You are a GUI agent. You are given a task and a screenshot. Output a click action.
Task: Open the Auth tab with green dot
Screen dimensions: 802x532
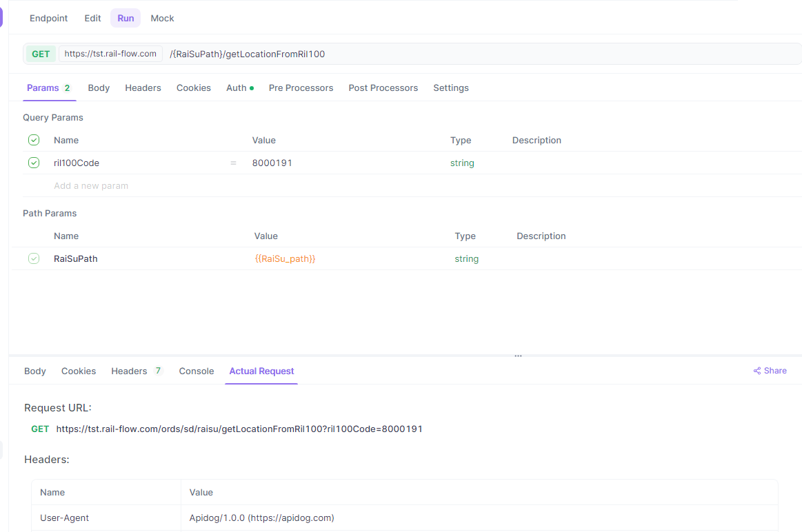pos(240,88)
